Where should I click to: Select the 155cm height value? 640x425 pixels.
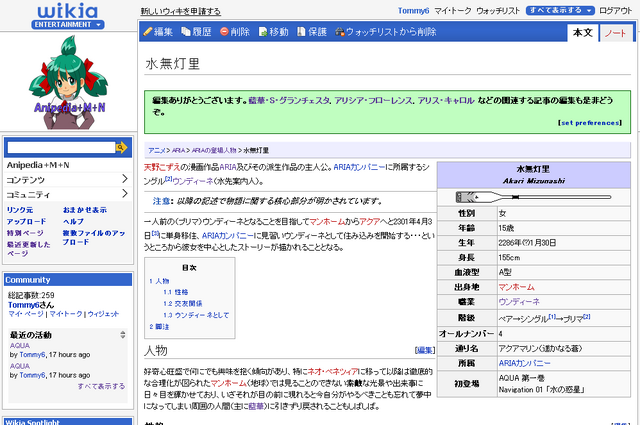coord(509,258)
